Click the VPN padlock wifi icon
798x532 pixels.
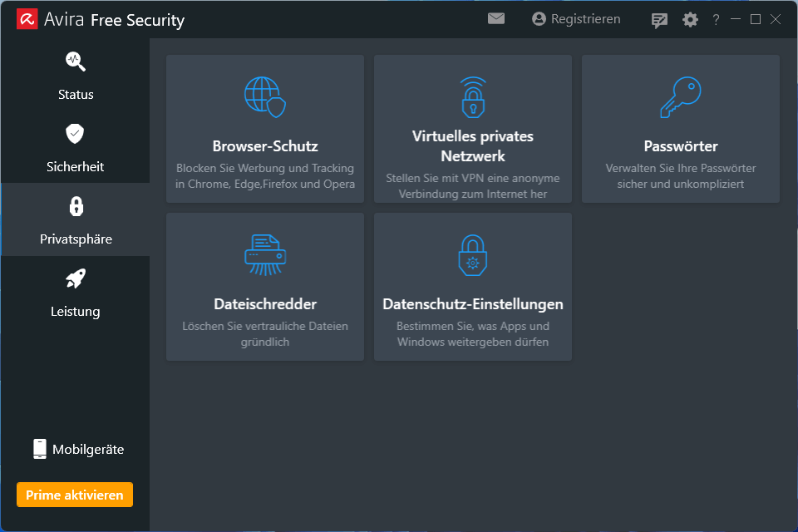[x=473, y=96]
